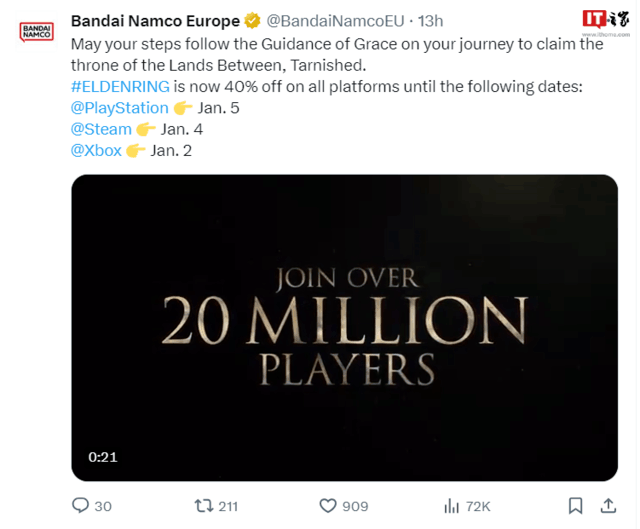
Task: Open the view analytics bar-chart icon
Action: 451,506
